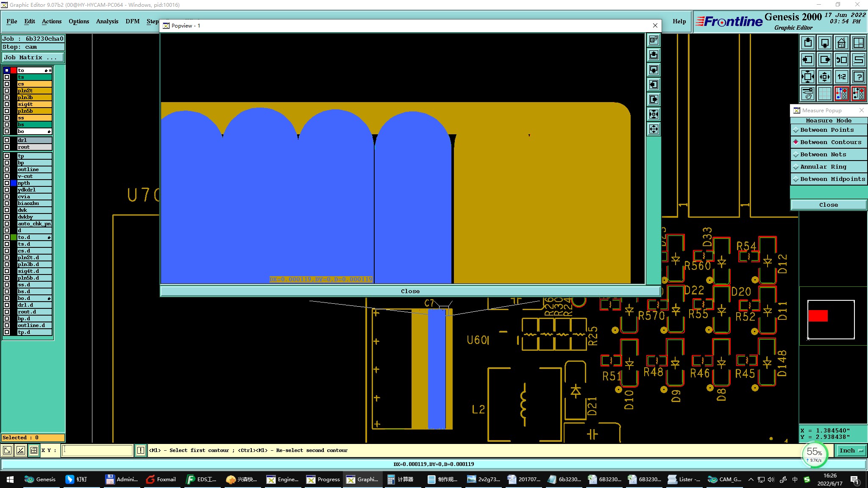Click the question mark area info icon
The image size is (868, 488).
pos(859,77)
